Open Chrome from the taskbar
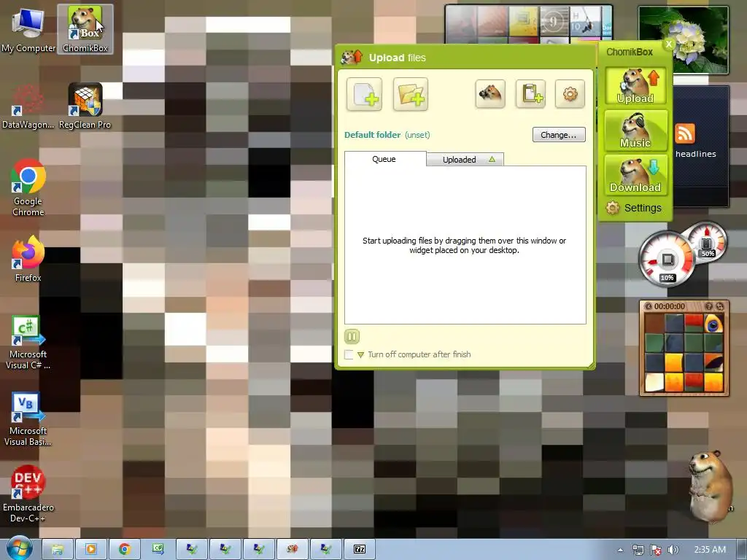747x560 pixels. tap(124, 549)
